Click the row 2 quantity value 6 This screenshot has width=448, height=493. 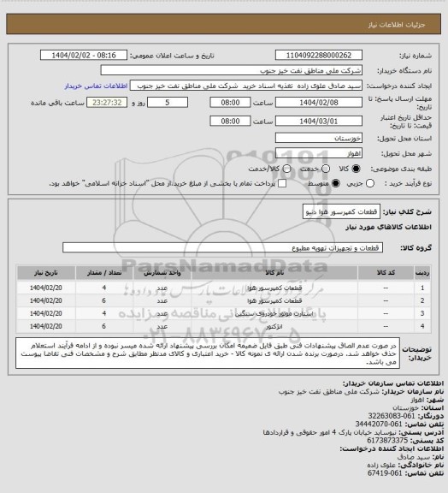104,301
